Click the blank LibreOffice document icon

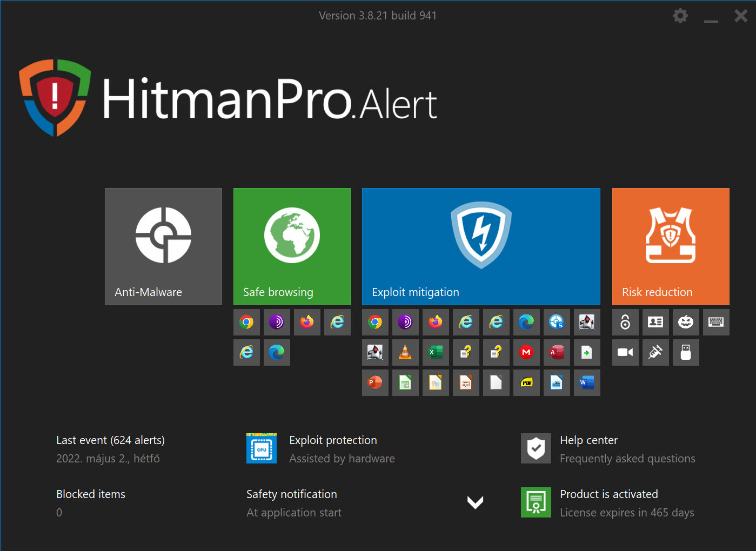tap(496, 382)
